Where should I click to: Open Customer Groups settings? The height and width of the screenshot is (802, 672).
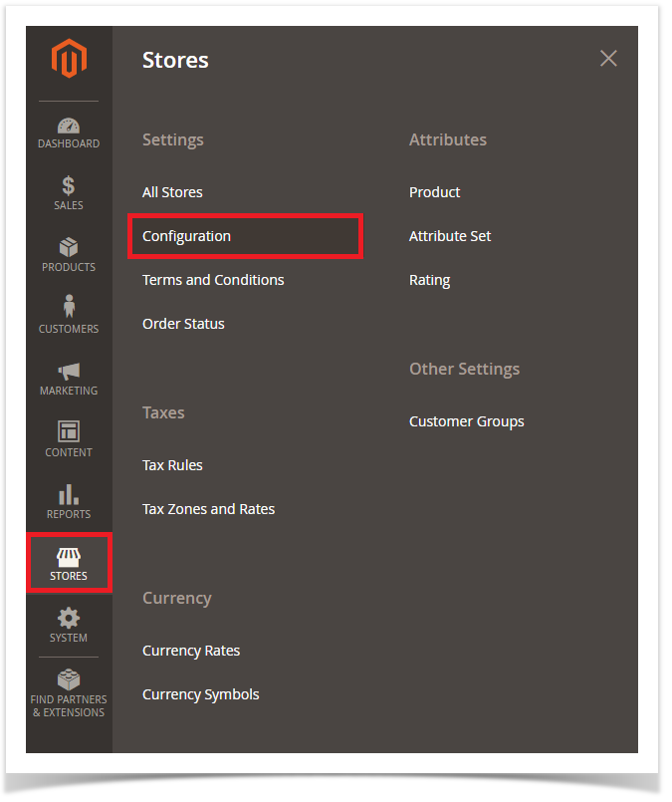coord(466,421)
